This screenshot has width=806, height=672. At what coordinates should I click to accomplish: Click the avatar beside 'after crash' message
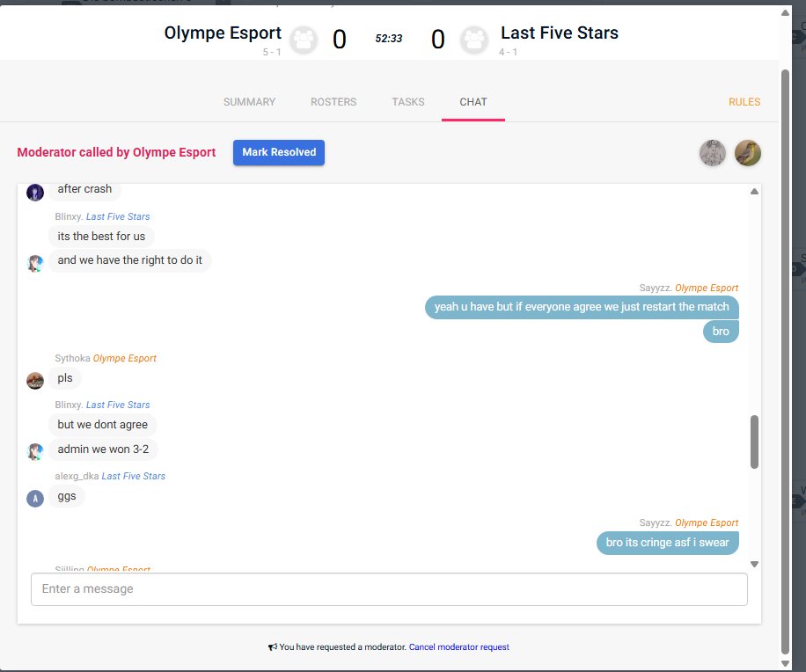click(x=35, y=193)
